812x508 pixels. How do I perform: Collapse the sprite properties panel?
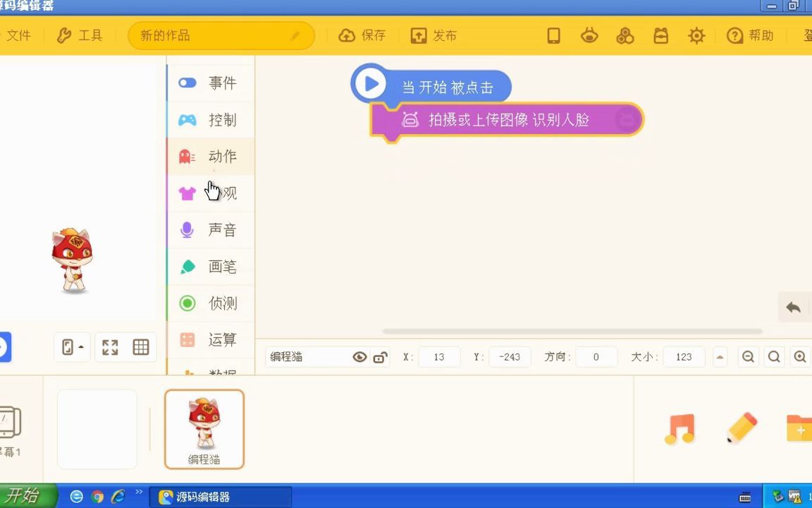pyautogui.click(x=720, y=357)
